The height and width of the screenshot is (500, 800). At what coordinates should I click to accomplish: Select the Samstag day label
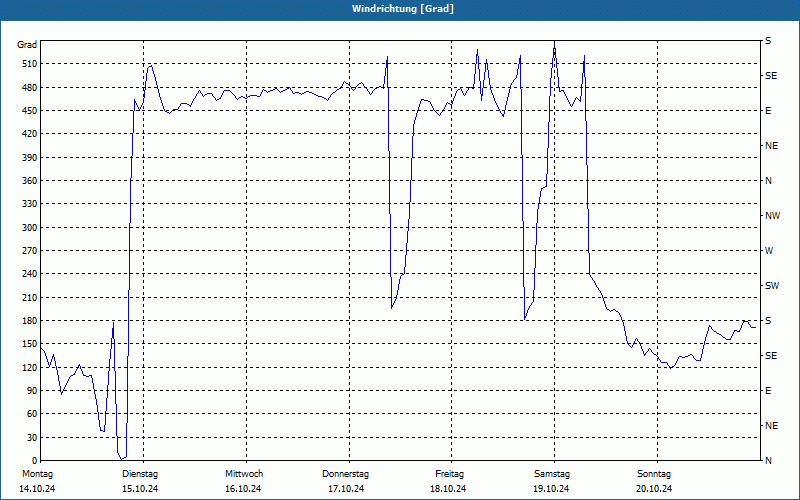pyautogui.click(x=552, y=474)
